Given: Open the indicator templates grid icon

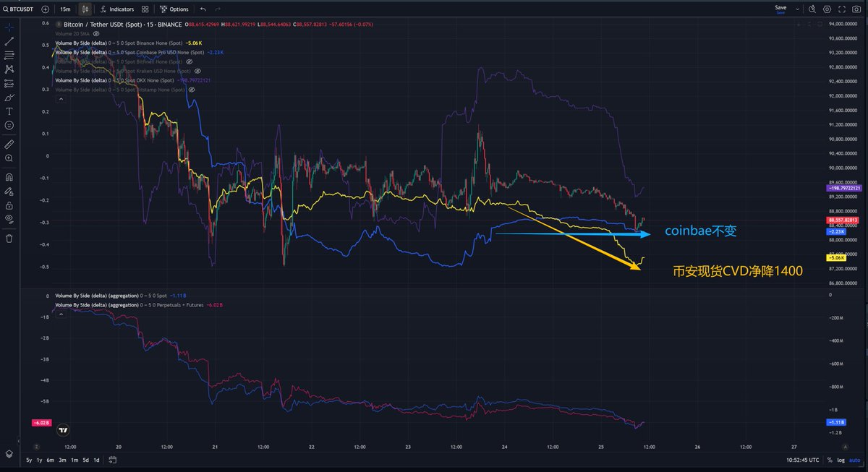Looking at the screenshot, I should coord(146,9).
